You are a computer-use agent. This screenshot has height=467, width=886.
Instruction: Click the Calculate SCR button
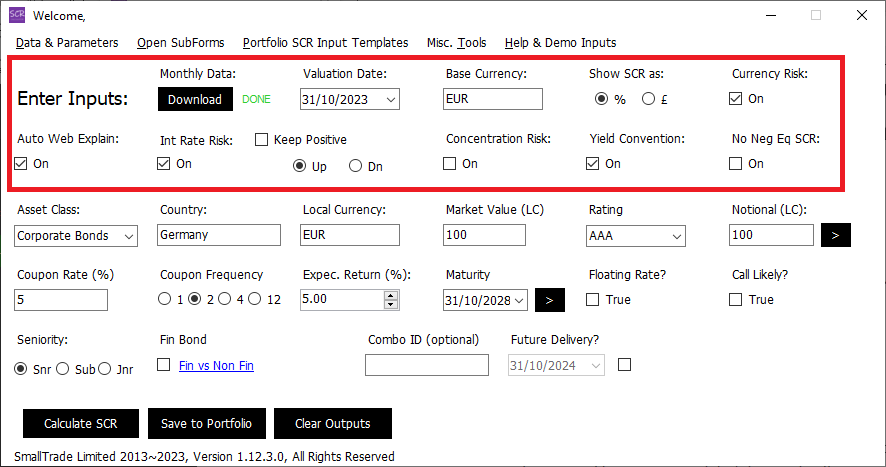80,424
